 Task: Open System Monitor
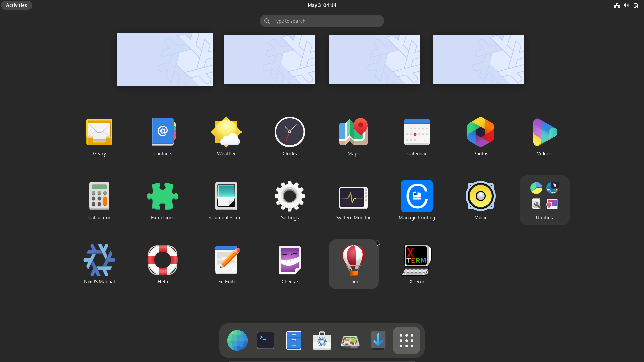353,198
